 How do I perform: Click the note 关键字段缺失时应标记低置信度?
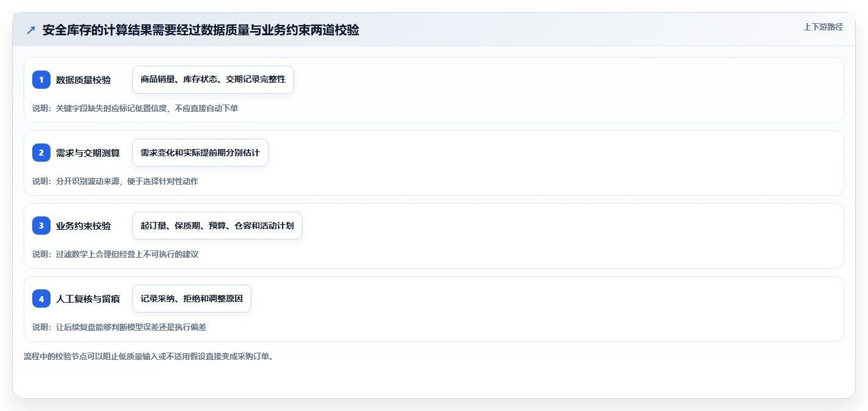tap(110, 108)
